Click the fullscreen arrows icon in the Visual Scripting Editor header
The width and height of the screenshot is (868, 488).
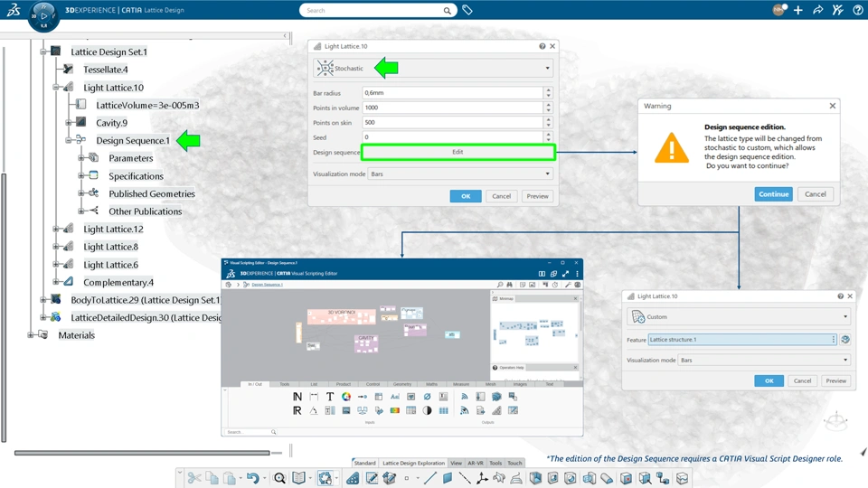point(565,273)
